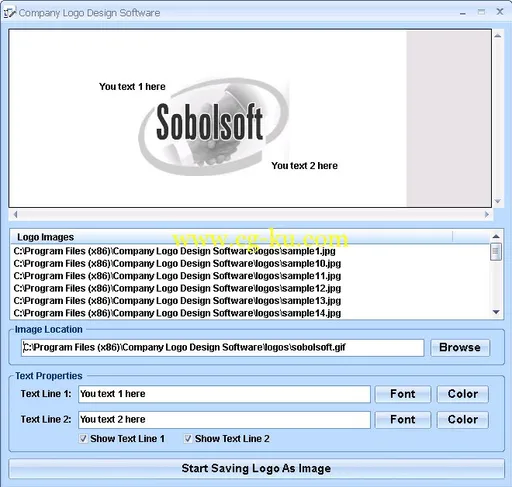The height and width of the screenshot is (487, 512).
Task: Click the Sobolsoft logo in preview
Action: [213, 127]
